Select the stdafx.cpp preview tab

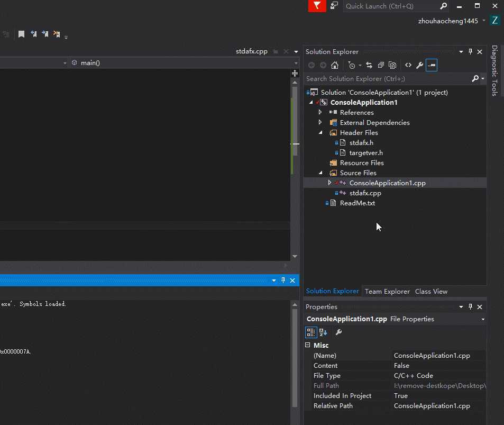coord(251,51)
